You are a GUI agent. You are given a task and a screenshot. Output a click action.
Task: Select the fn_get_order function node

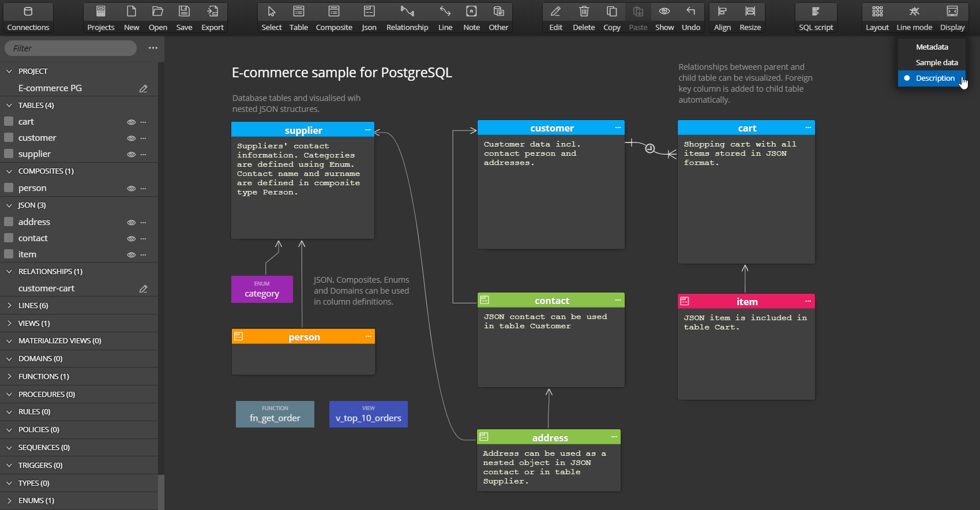[x=275, y=414]
